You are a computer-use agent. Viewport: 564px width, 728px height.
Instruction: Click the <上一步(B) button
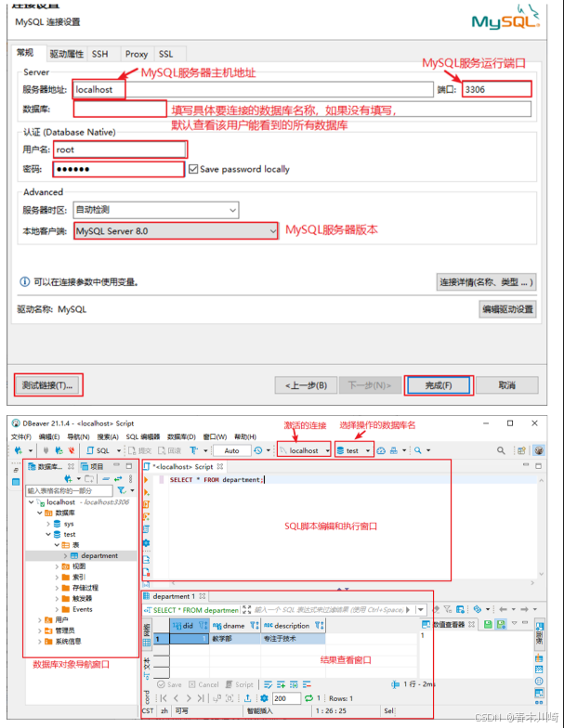point(306,385)
